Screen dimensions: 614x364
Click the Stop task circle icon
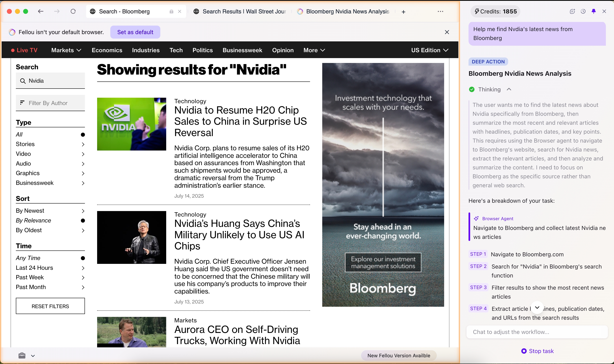(524, 351)
